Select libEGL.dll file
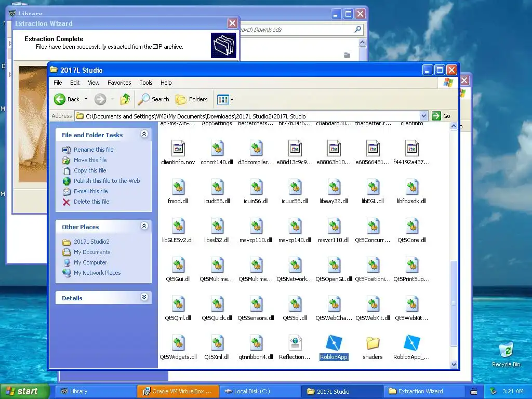This screenshot has height=399, width=532. click(x=373, y=187)
